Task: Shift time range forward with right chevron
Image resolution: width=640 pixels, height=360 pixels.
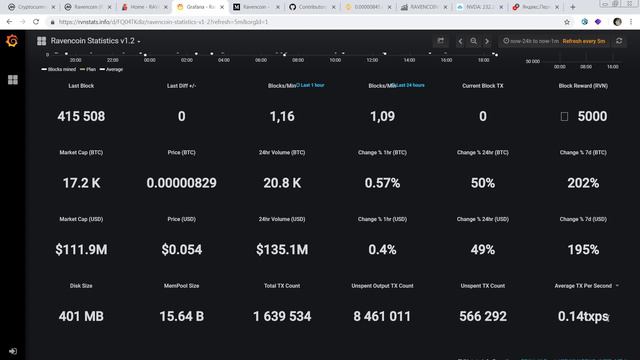Action: [x=487, y=41]
